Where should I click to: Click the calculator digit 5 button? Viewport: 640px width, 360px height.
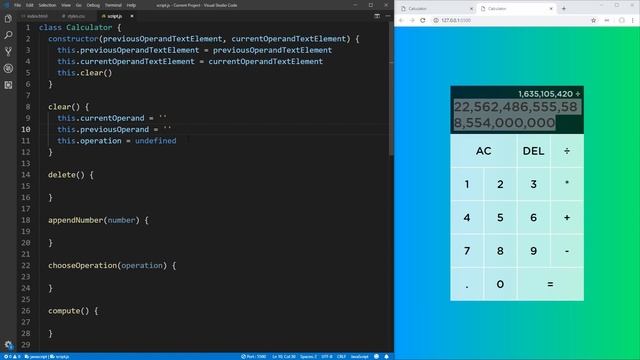[x=500, y=218]
